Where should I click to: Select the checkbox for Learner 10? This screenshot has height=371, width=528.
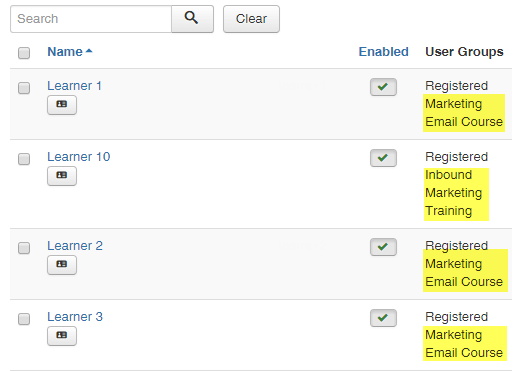24,159
